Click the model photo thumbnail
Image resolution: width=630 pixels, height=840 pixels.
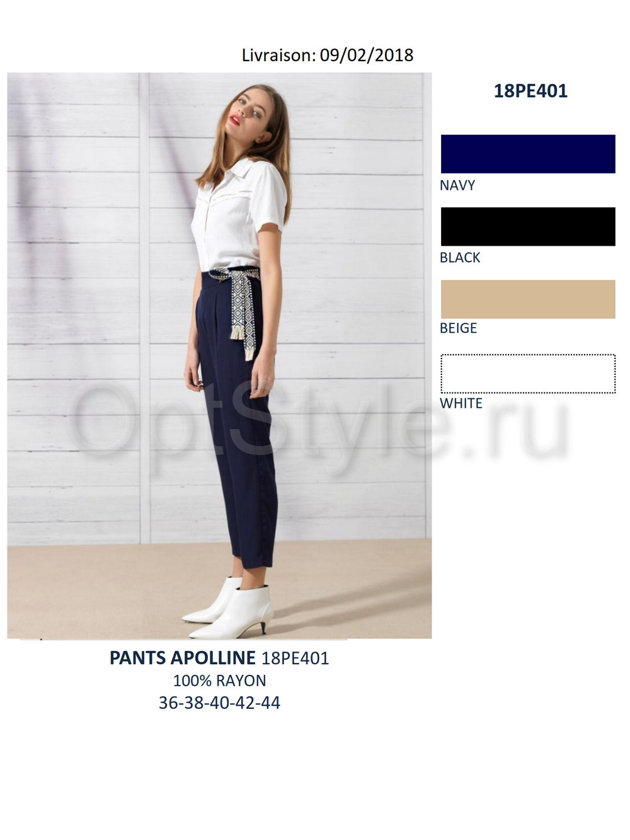click(219, 355)
